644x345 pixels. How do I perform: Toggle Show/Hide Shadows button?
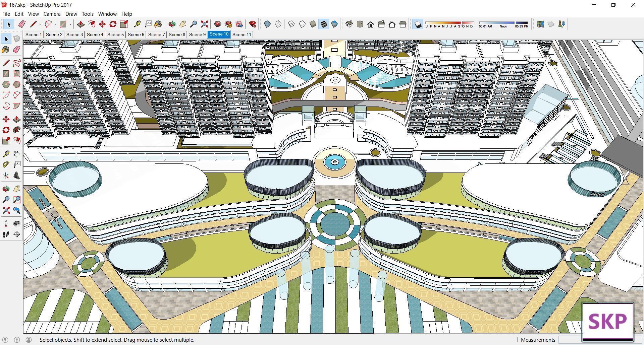pos(417,24)
